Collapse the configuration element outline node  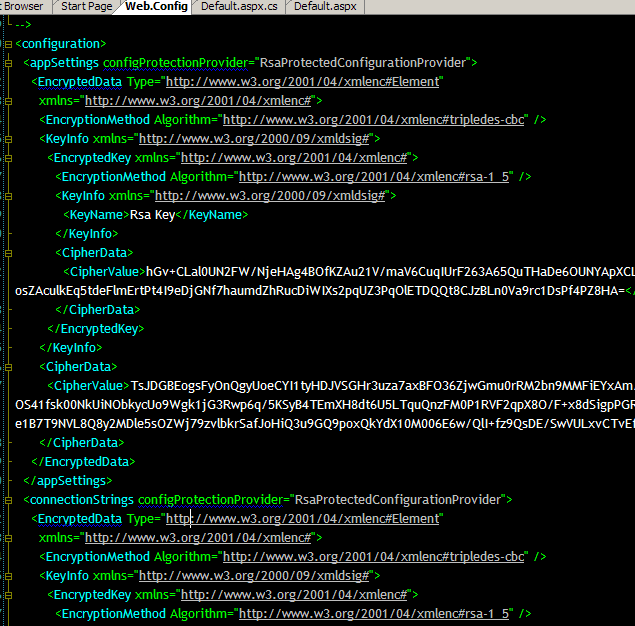(x=8, y=44)
